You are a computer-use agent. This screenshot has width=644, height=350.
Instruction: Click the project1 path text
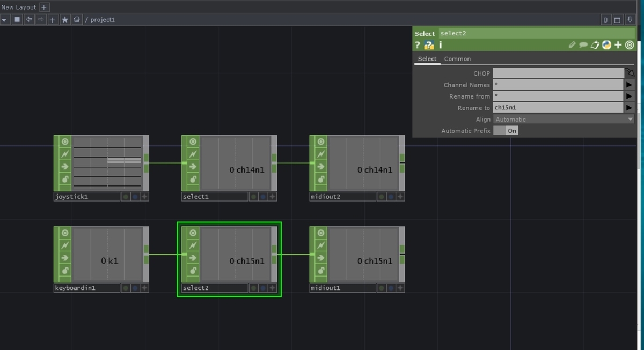click(103, 20)
